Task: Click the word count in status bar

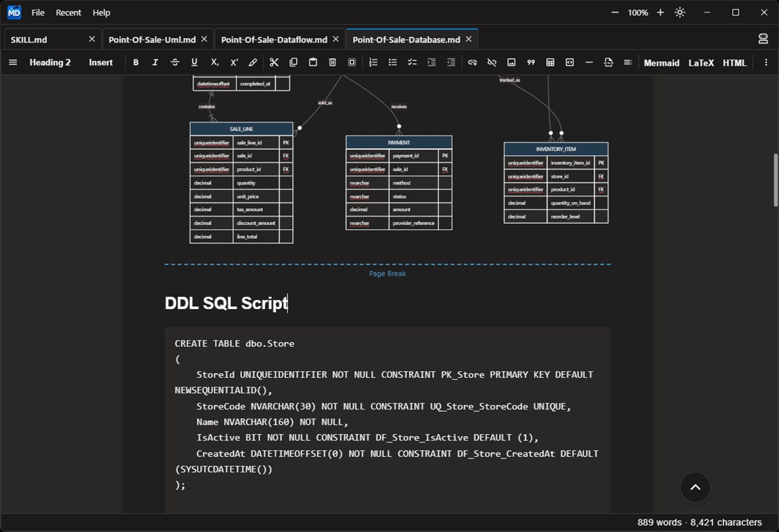Action: pyautogui.click(x=659, y=522)
